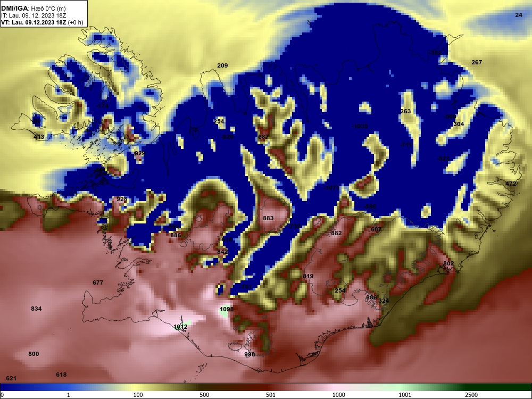Click the map value 304
This screenshot has height=399, width=532.
pyautogui.click(x=459, y=124)
